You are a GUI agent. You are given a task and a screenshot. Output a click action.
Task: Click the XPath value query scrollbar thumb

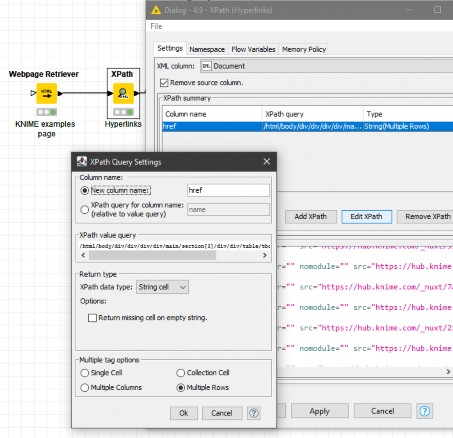point(152,255)
